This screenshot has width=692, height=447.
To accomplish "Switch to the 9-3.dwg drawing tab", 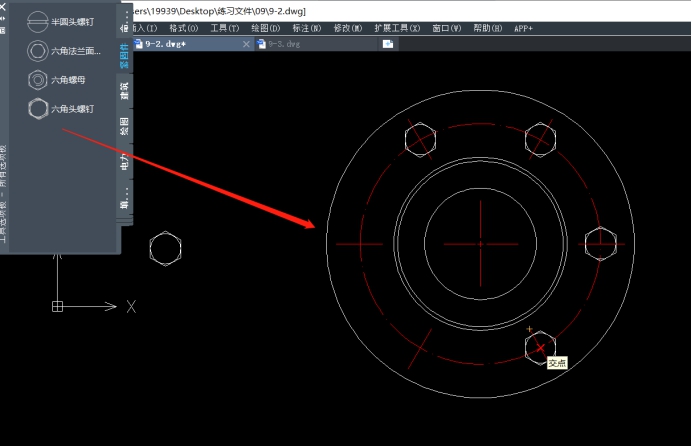I will (285, 44).
